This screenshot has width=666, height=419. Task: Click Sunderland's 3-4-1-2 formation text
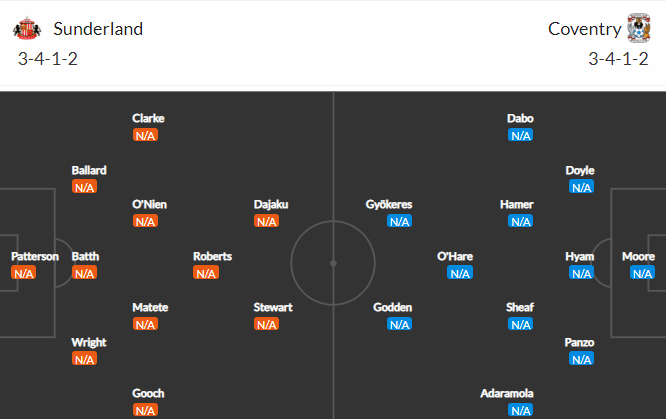pyautogui.click(x=48, y=59)
